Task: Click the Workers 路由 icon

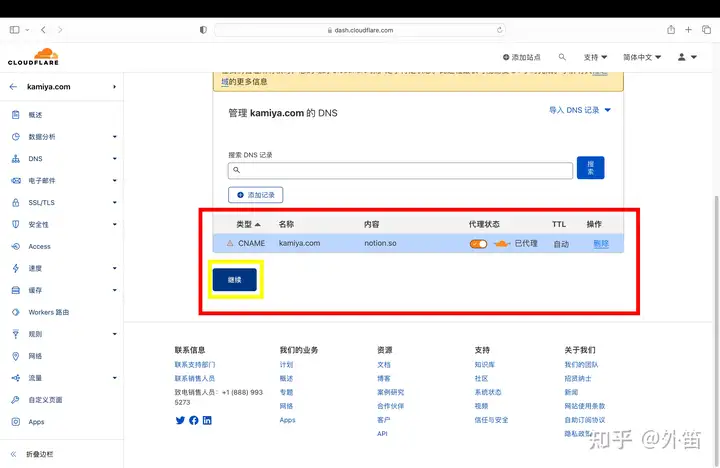Action: pos(16,312)
